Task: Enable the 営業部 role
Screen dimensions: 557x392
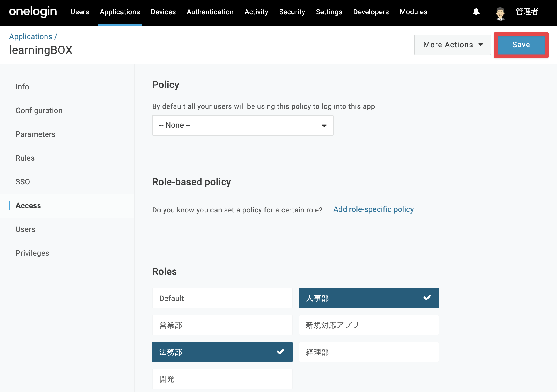Action: click(222, 325)
